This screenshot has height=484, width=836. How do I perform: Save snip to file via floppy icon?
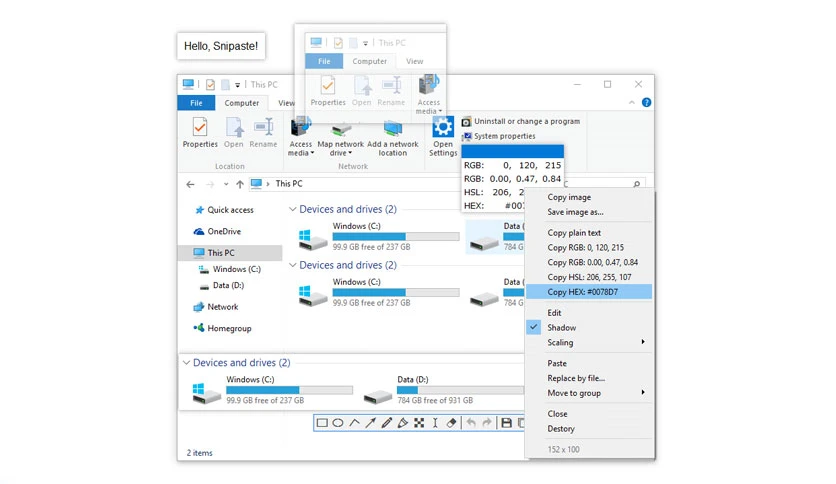coord(507,423)
